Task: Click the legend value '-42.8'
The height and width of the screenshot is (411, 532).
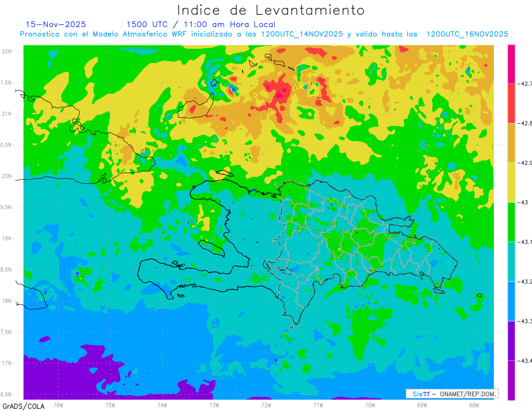Action: click(525, 123)
